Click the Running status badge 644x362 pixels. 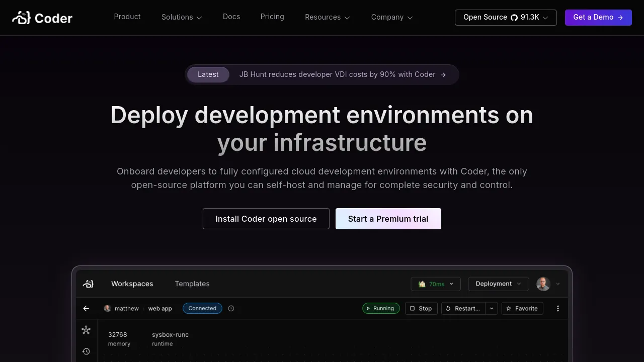pos(381,308)
